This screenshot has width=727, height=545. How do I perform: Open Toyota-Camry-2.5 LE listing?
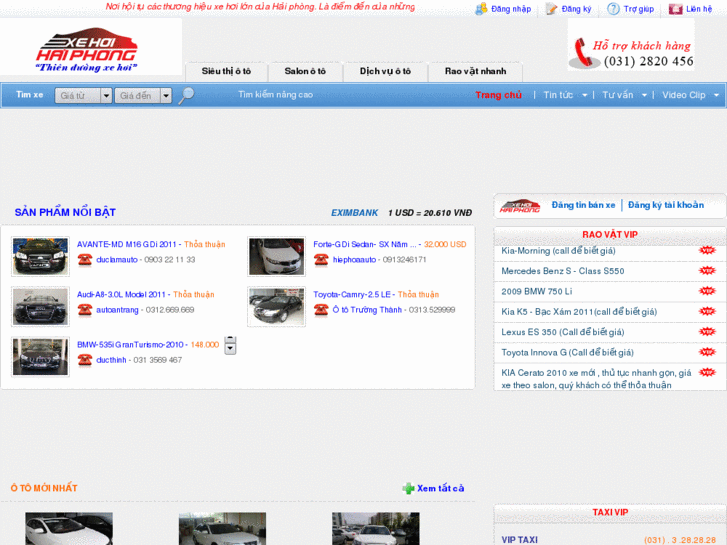pyautogui.click(x=352, y=295)
